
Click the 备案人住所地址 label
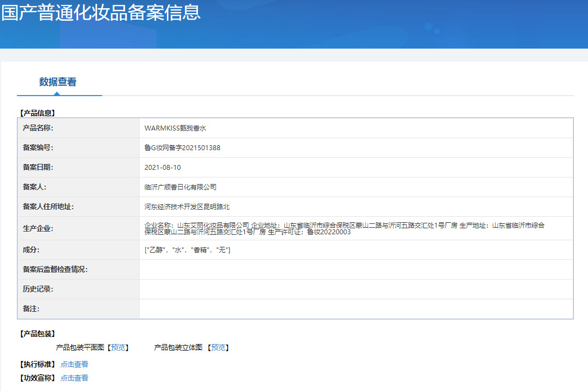pyautogui.click(x=48, y=206)
